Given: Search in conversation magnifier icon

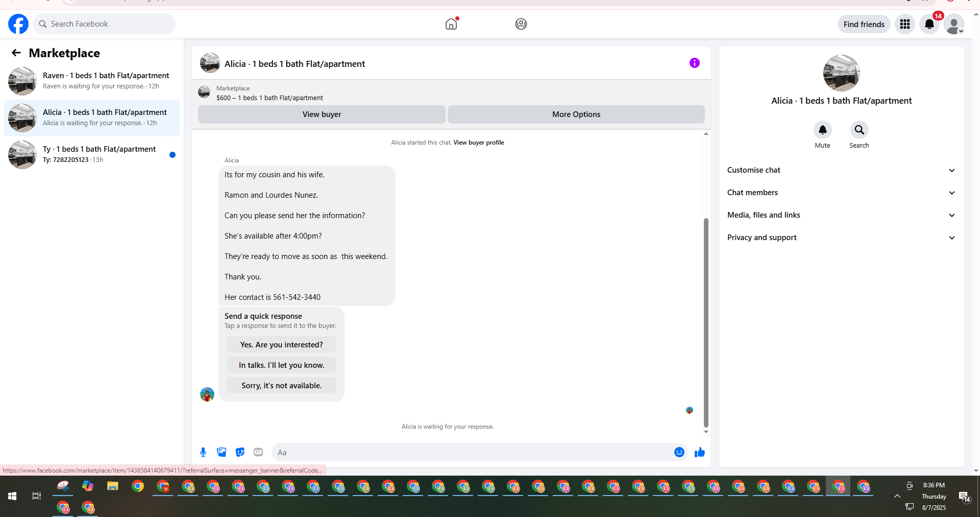Looking at the screenshot, I should pos(859,130).
